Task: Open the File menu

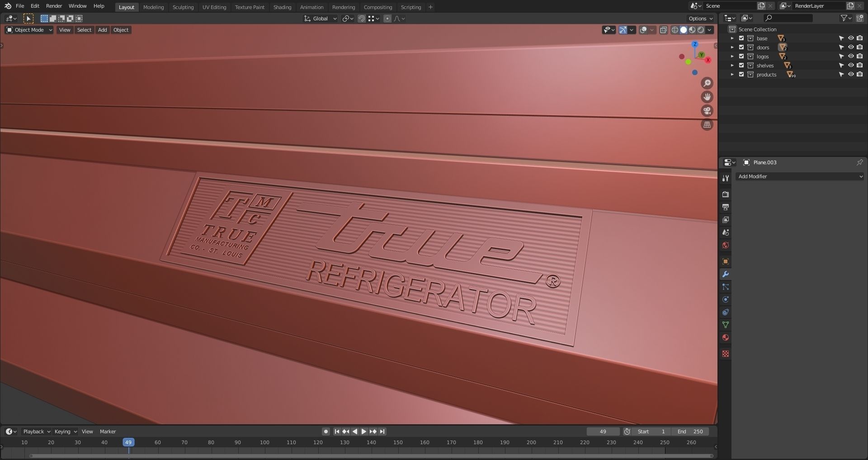Action: pyautogui.click(x=20, y=6)
